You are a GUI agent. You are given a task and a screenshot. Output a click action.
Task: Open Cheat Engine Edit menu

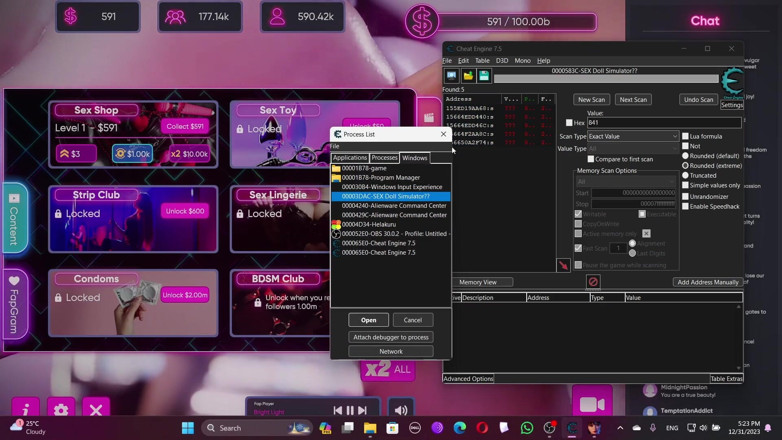[x=463, y=60]
